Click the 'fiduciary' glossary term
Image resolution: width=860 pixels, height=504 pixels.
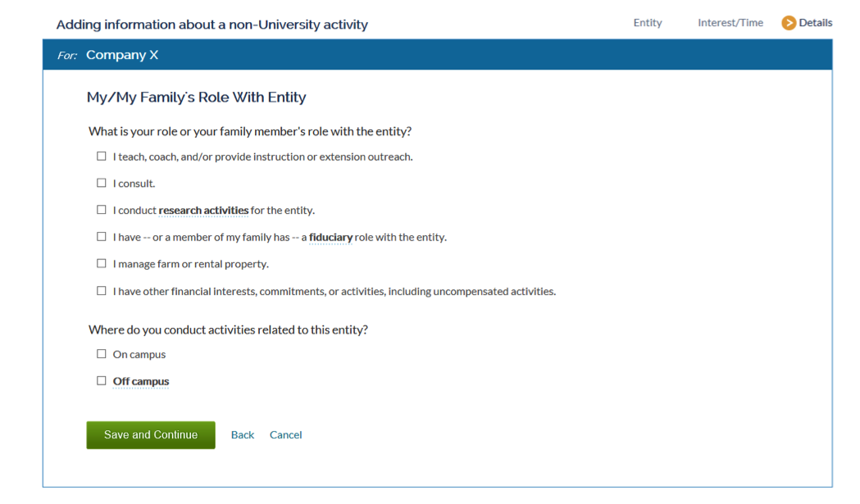point(330,237)
